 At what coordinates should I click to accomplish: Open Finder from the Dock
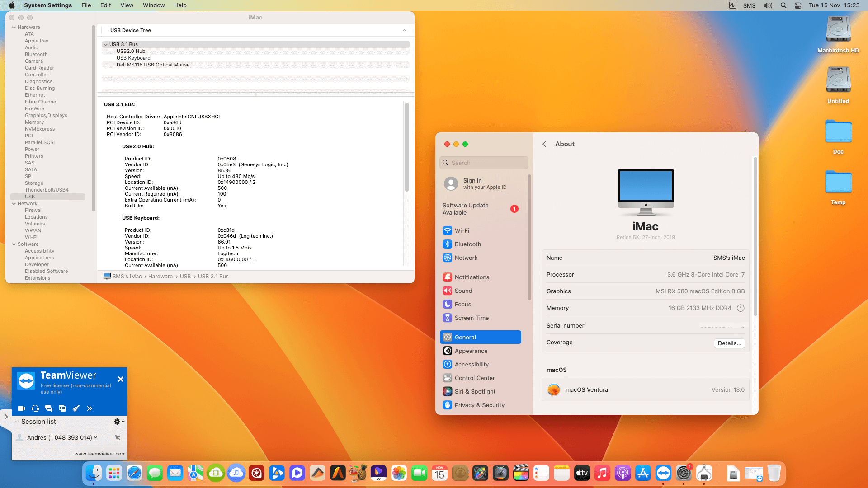click(x=94, y=473)
